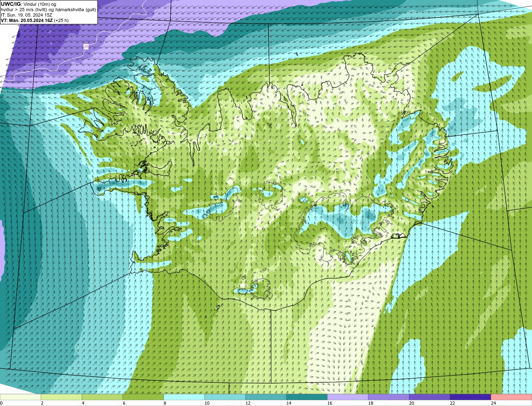This screenshot has height=406, width=532.
Task: Click the '10' tick label on the color scale
Action: pyautogui.click(x=207, y=403)
